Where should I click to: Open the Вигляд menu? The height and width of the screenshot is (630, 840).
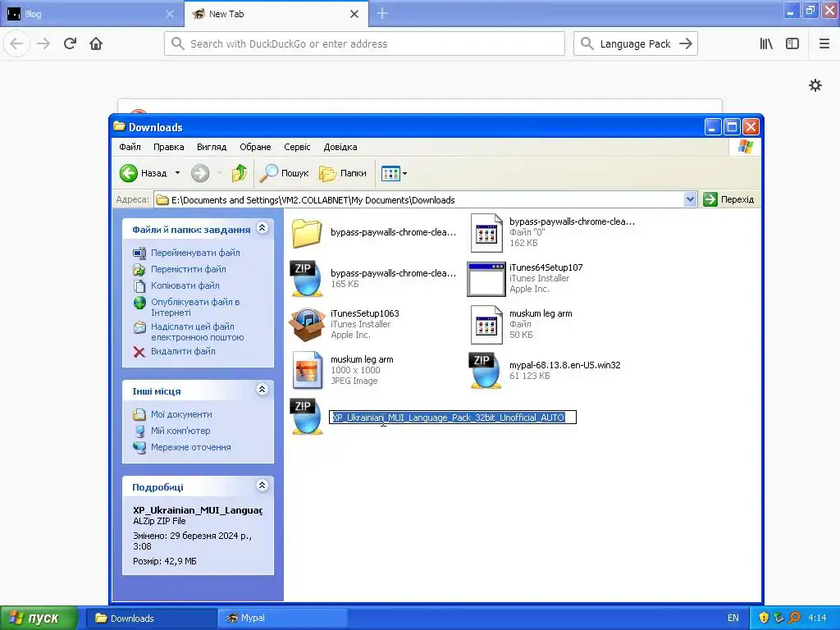pyautogui.click(x=212, y=147)
